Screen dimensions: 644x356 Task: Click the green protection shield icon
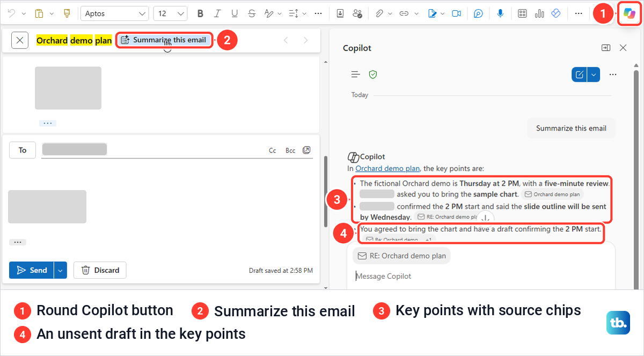point(373,75)
